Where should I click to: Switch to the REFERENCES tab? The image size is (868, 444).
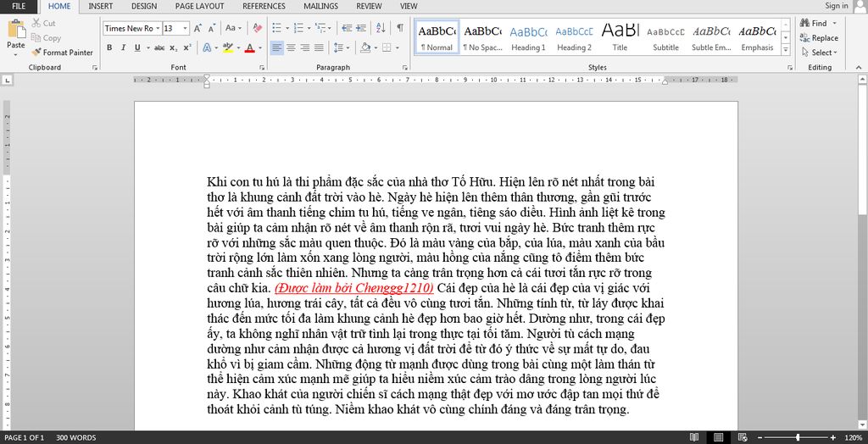[264, 6]
